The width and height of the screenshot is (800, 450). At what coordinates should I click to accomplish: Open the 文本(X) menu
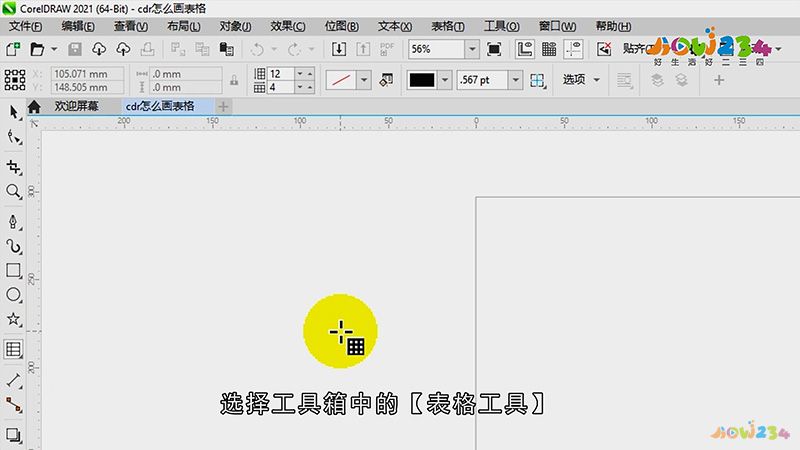(395, 26)
